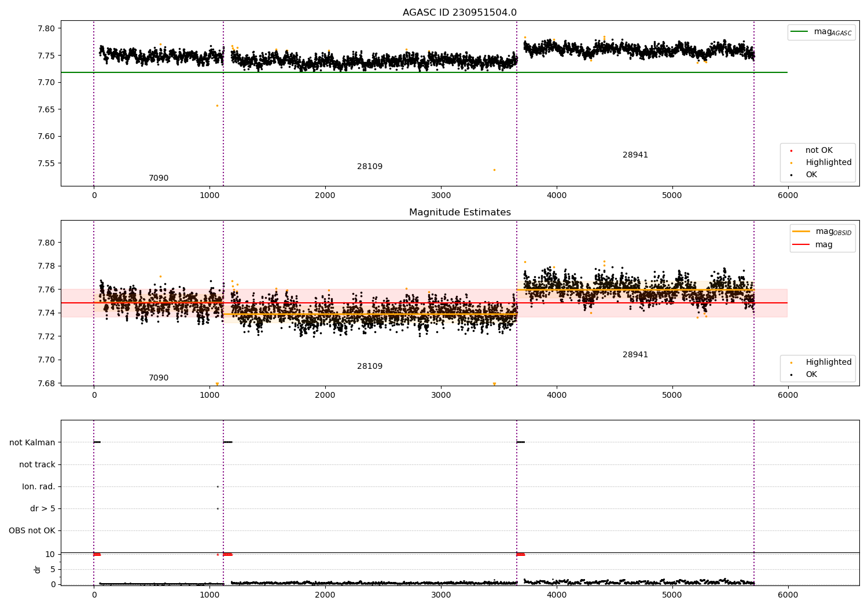Click the red 'mag' legend line in middle plot

tap(801, 244)
